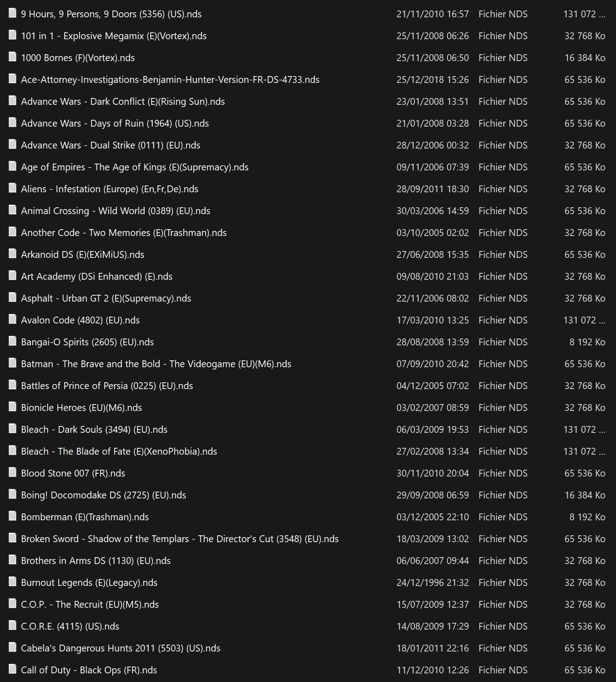Select the Bomberman file icon
This screenshot has width=616, height=682.
click(12, 516)
